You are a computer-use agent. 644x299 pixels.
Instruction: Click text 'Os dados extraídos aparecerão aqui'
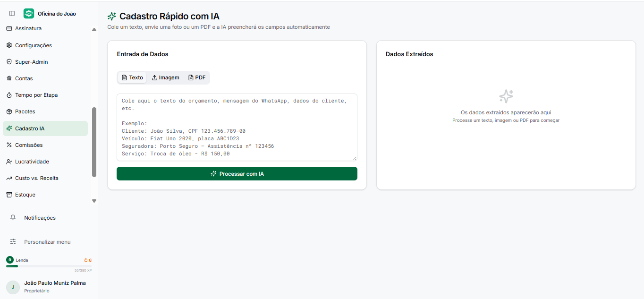506,112
